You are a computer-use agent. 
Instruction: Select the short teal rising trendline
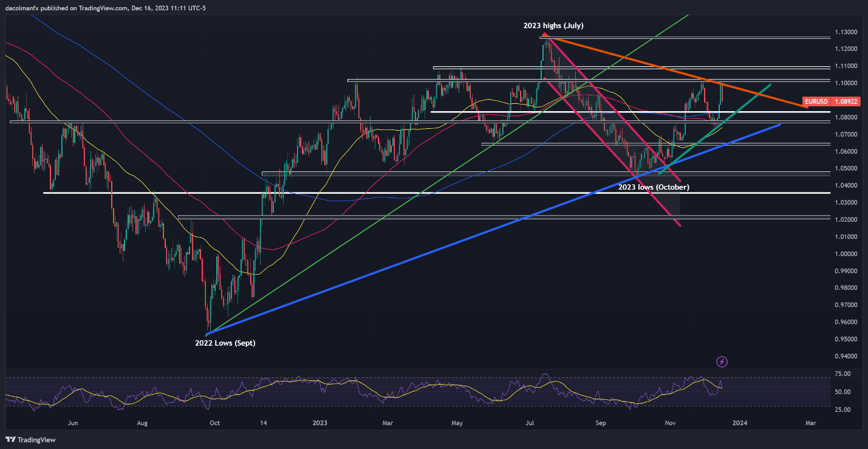[x=714, y=129]
